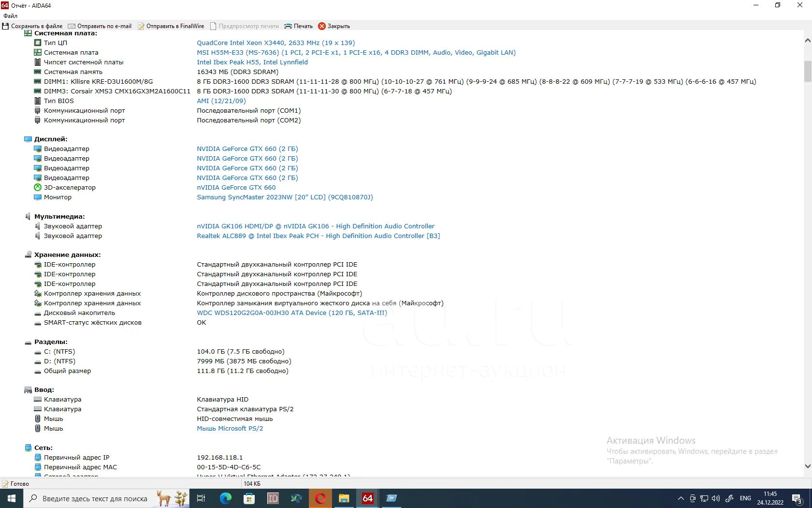Click the Дисковый накопитель drive icon
Viewport: 812px width, 508px height.
[38, 313]
